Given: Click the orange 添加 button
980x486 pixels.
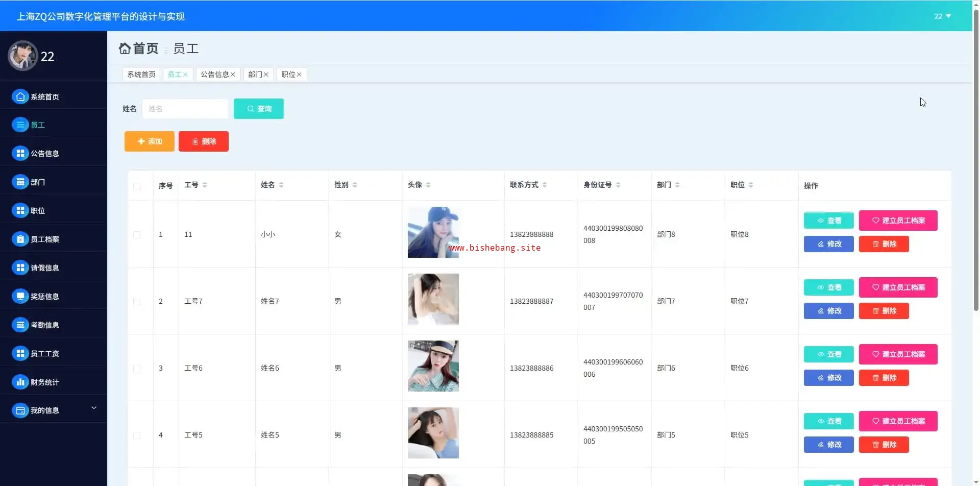Looking at the screenshot, I should click(150, 141).
